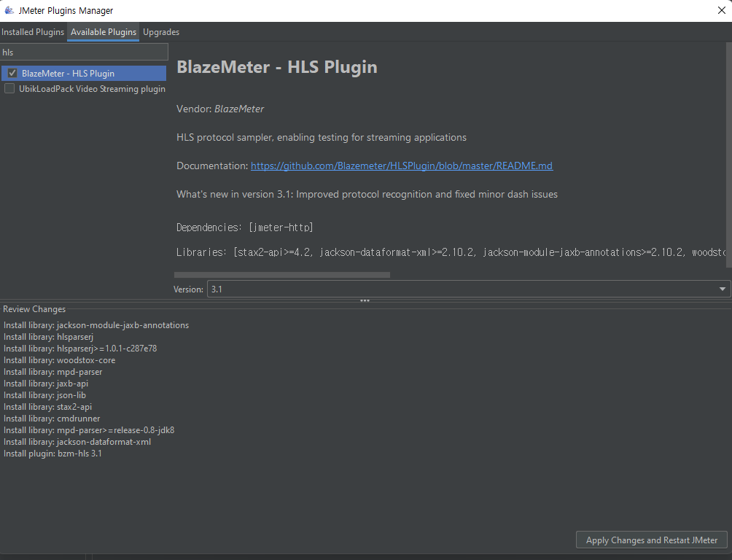The height and width of the screenshot is (560, 732).
Task: Click the split pane divider handle dots
Action: pos(365,301)
